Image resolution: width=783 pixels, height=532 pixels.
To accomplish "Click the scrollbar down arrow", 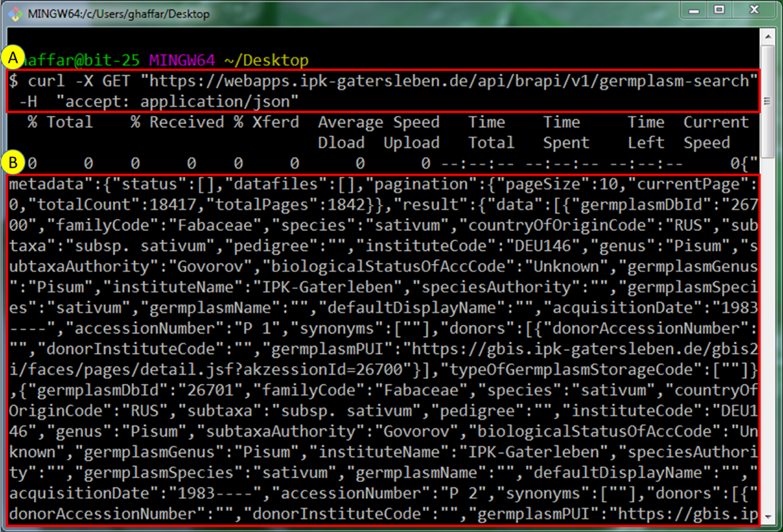I will [768, 518].
